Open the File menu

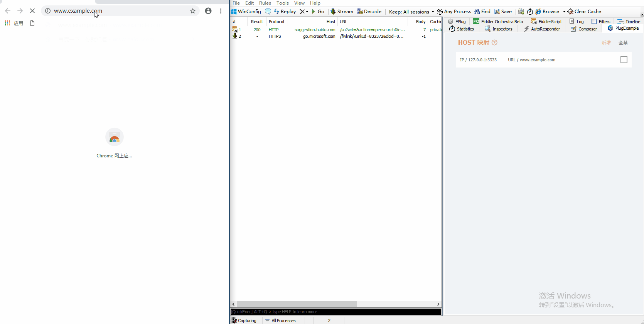coord(236,3)
